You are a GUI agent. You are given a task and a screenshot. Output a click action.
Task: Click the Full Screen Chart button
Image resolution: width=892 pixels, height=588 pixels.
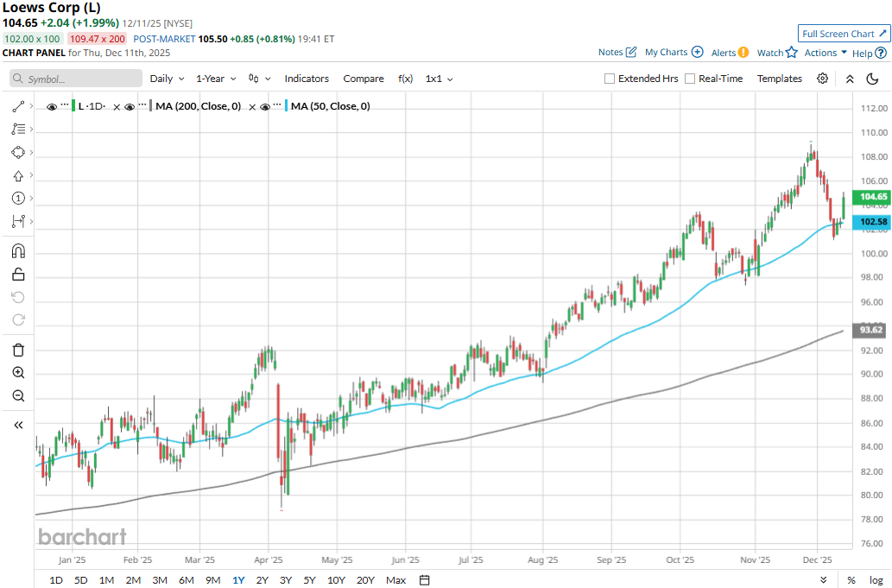843,34
